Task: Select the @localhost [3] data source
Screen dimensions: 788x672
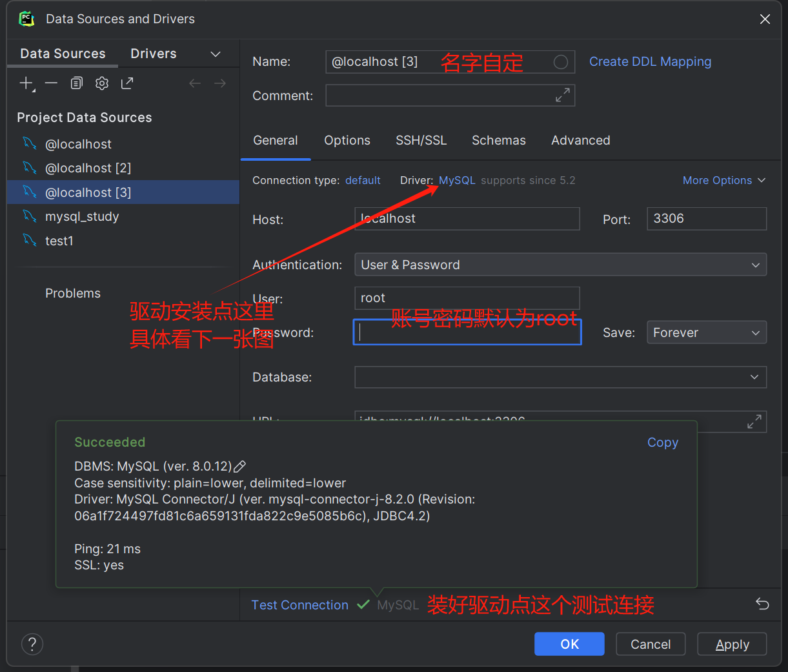Action: tap(123, 192)
